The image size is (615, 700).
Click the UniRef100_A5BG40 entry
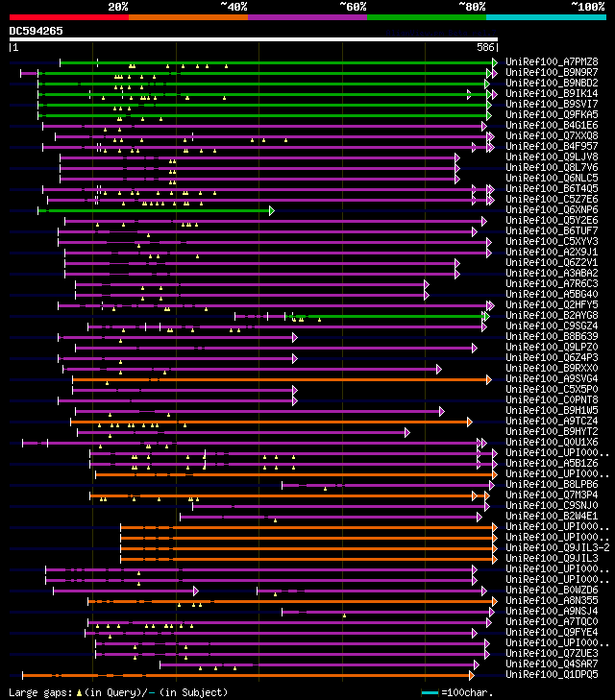click(552, 294)
